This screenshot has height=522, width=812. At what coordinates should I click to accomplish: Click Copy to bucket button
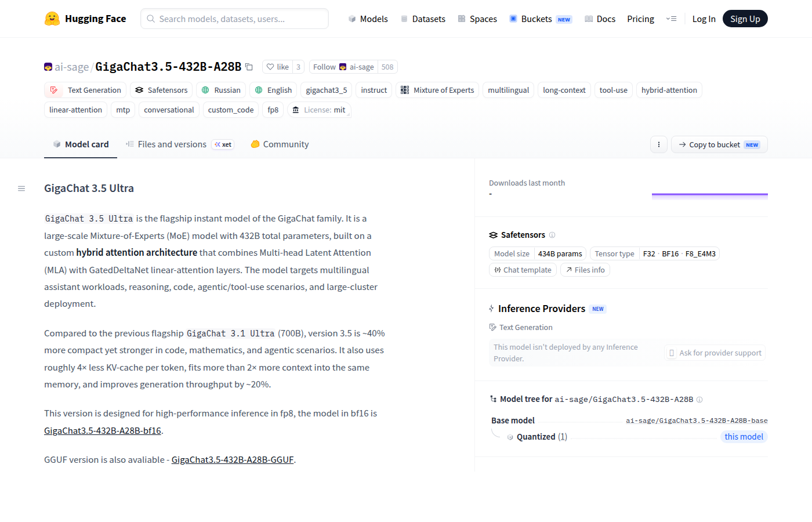pos(719,144)
